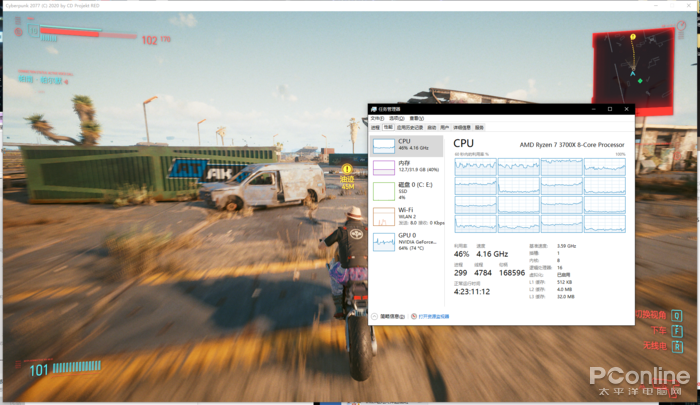Image resolution: width=700 pixels, height=405 pixels.
Task: Close the Task Manager window
Action: 626,109
